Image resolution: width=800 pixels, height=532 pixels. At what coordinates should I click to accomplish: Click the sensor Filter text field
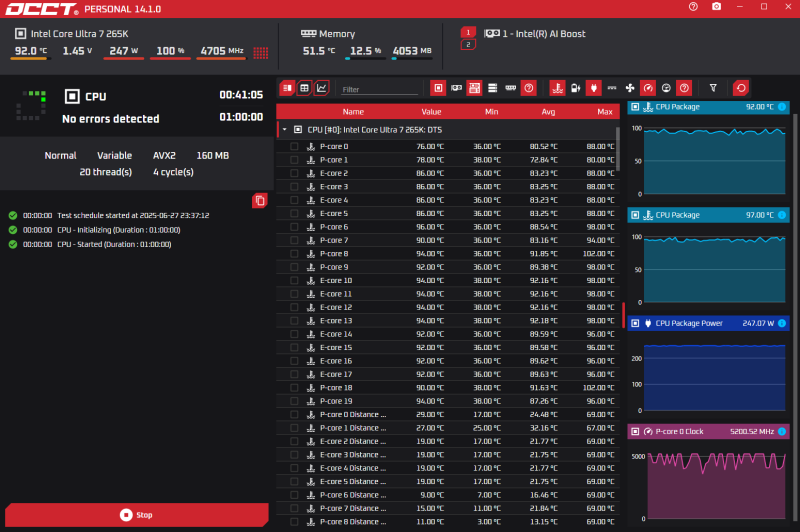coord(377,89)
